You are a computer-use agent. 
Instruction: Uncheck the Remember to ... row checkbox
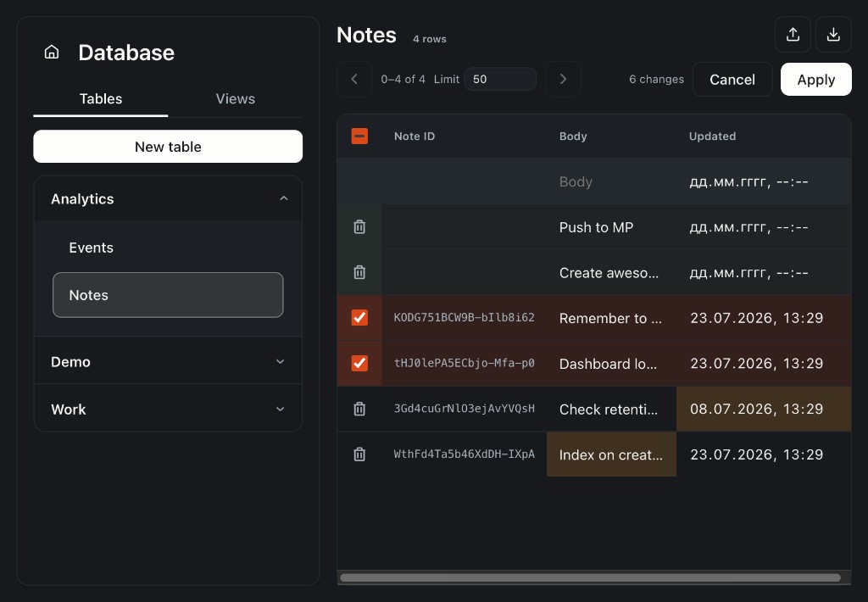point(359,318)
